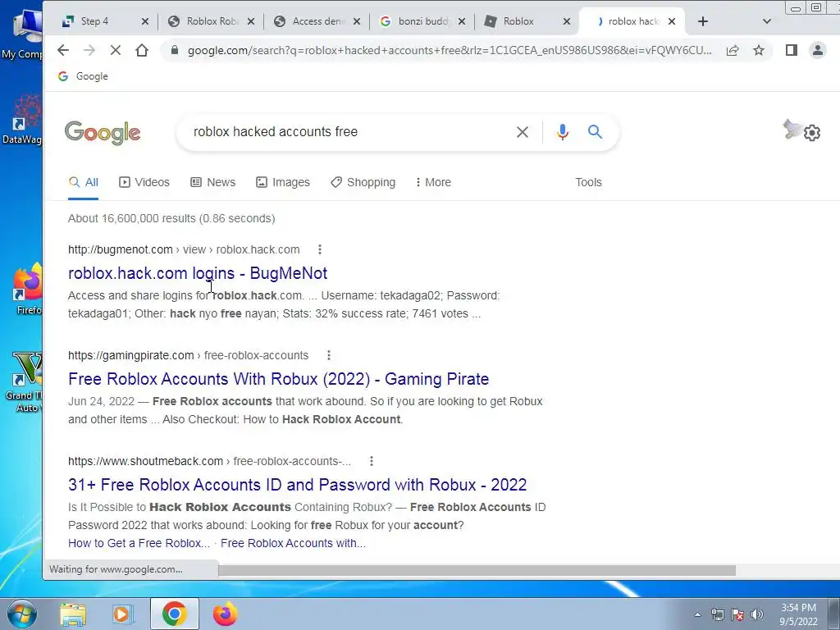Clear the Google search box text
840x630 pixels.
523,132
